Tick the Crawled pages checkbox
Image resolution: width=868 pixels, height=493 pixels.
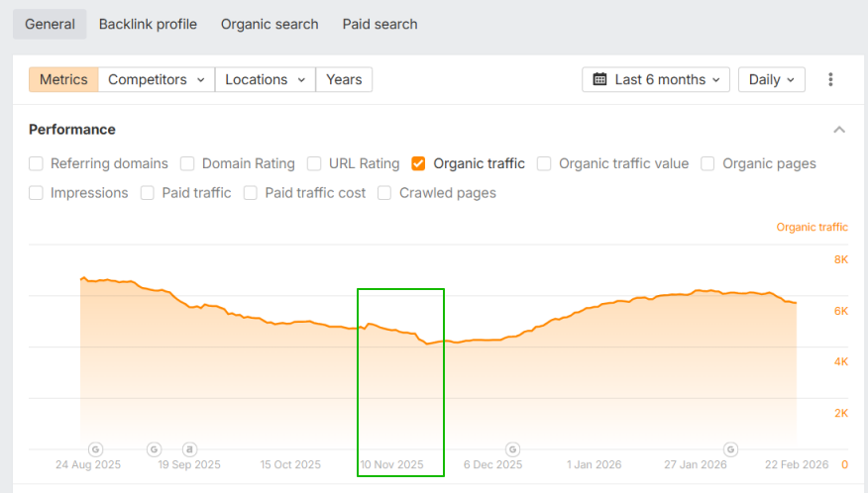[384, 193]
